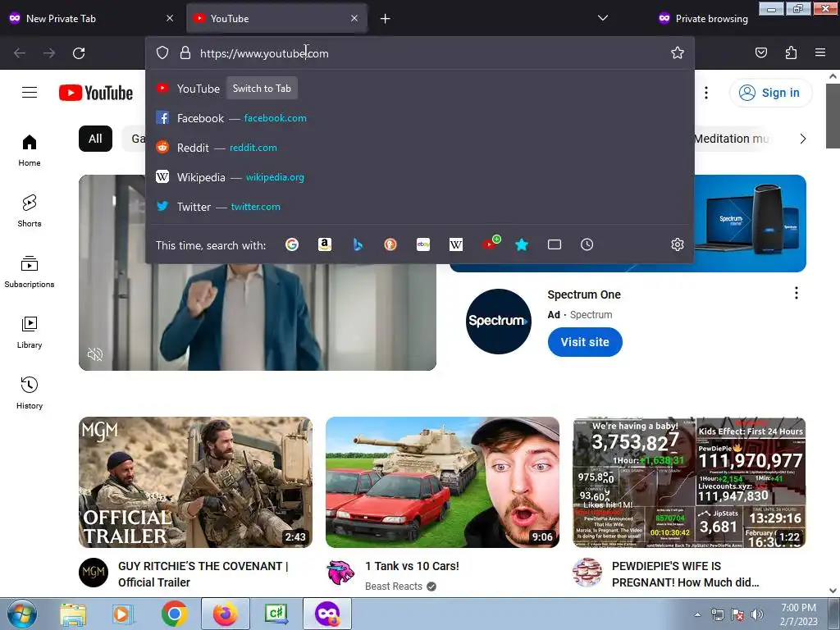The height and width of the screenshot is (630, 840).
Task: Click Visit site button for Spectrum
Action: click(585, 342)
